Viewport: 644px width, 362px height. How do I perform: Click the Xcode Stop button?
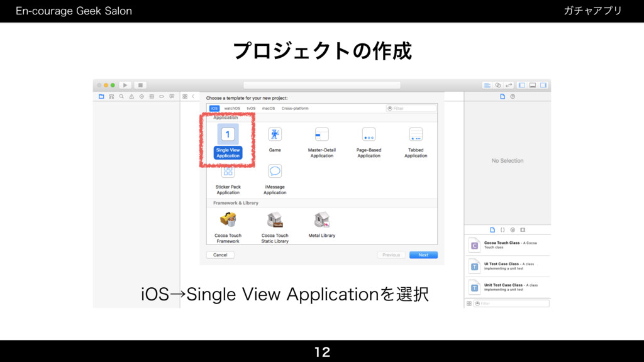[x=140, y=85]
